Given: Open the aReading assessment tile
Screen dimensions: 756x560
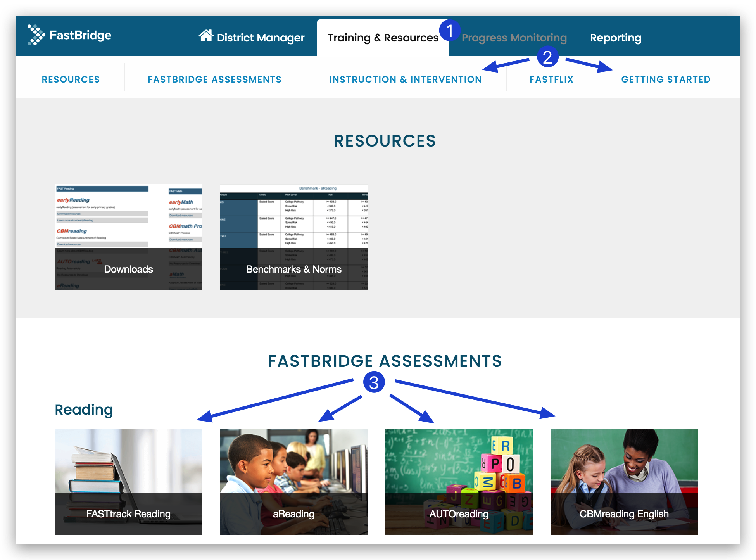Looking at the screenshot, I should click(294, 482).
